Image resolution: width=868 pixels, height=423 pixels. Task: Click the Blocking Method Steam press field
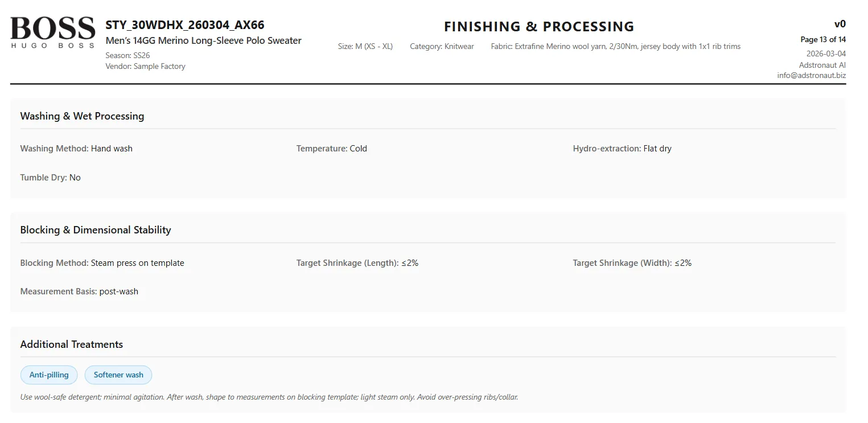point(102,263)
